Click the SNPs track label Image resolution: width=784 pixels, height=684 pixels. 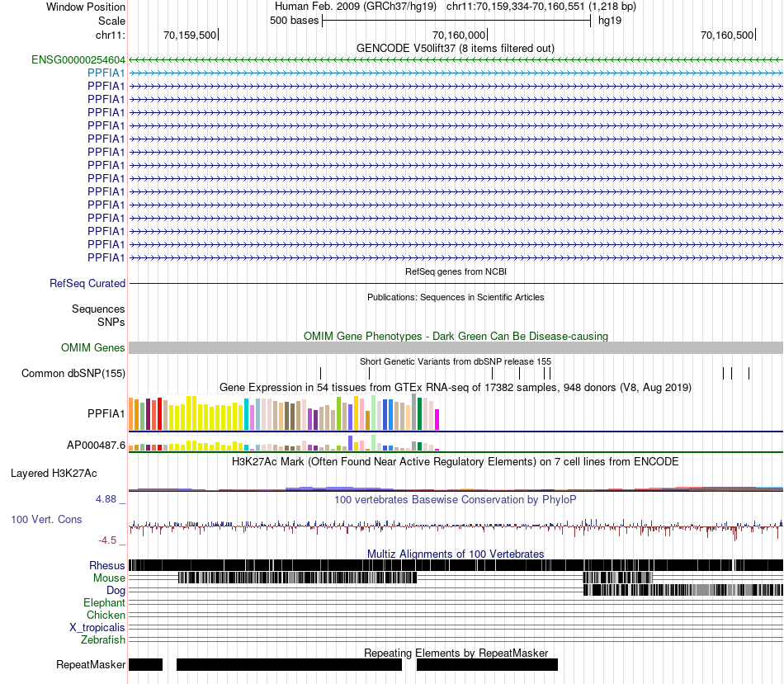click(x=111, y=322)
